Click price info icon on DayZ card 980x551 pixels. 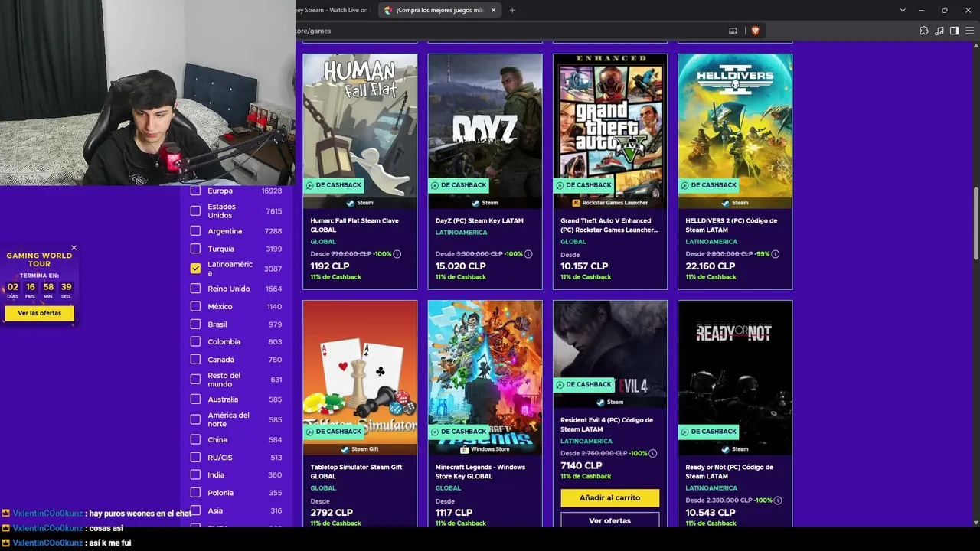528,254
